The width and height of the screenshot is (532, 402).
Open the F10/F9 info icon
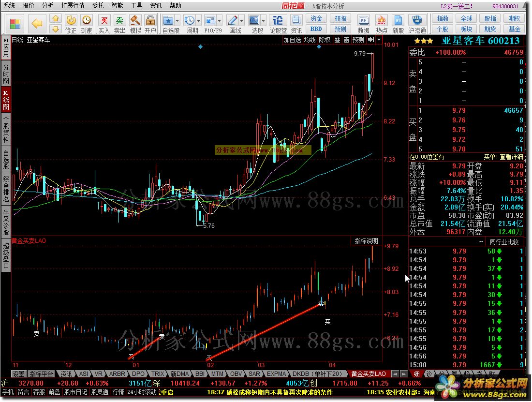210,20
